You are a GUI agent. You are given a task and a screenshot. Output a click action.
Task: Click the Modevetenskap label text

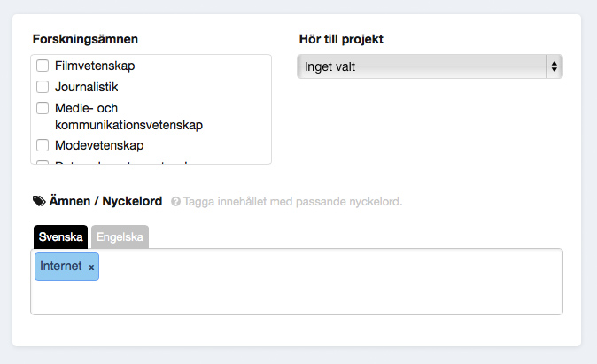(x=99, y=145)
